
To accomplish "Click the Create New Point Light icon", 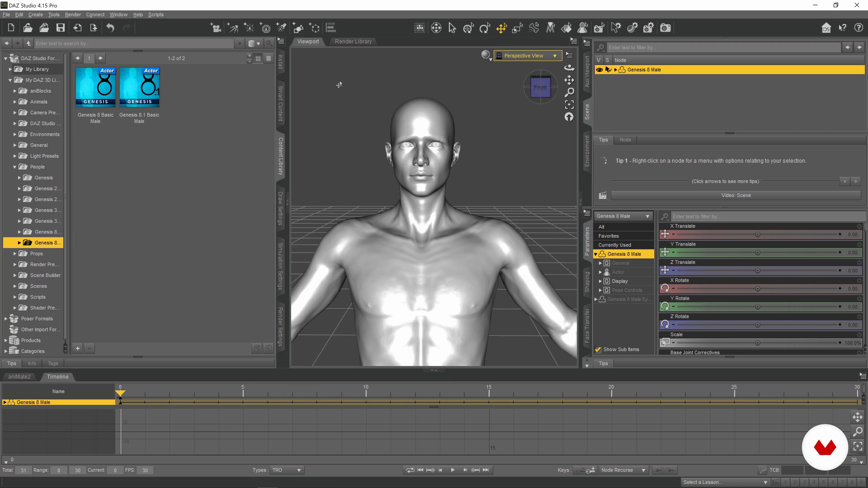I will [249, 28].
